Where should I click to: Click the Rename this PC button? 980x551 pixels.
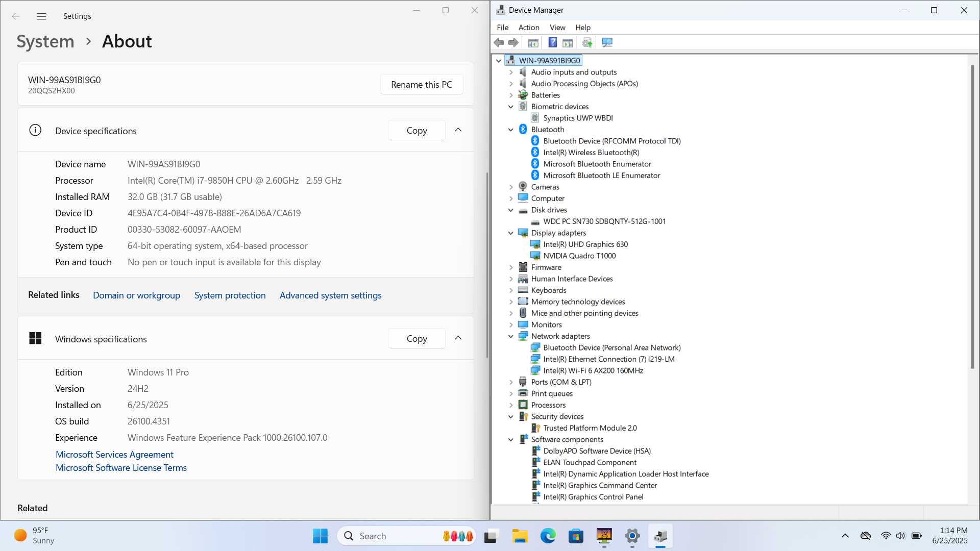(421, 85)
